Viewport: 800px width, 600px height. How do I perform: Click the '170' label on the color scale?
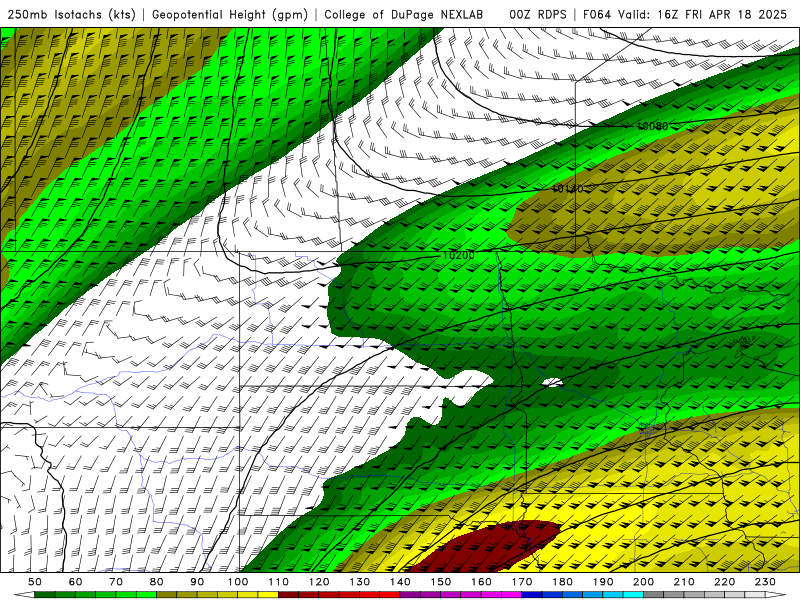[521, 582]
